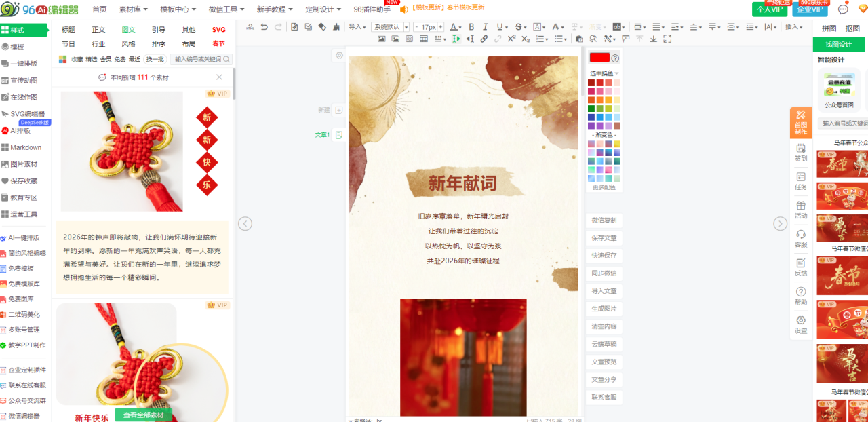
Task: Toggle the 会员 member filter
Action: pos(106,59)
